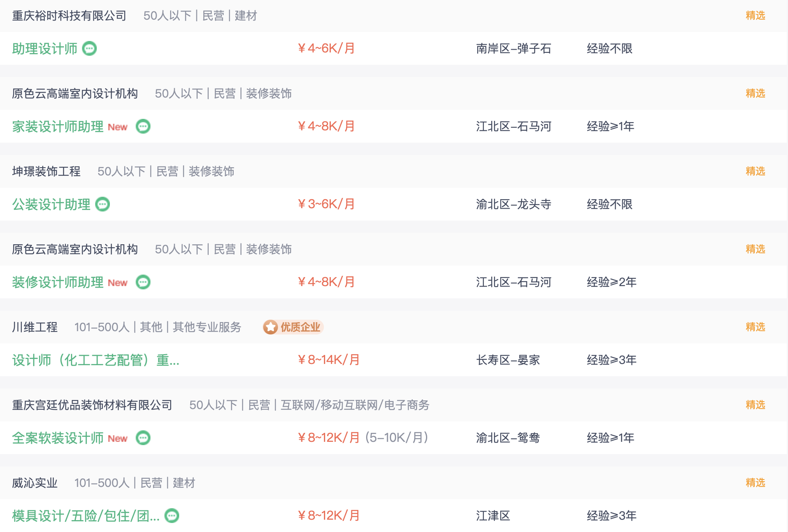Open 设计师（化工工艺配管）job posting
This screenshot has height=532, width=788.
click(x=96, y=360)
